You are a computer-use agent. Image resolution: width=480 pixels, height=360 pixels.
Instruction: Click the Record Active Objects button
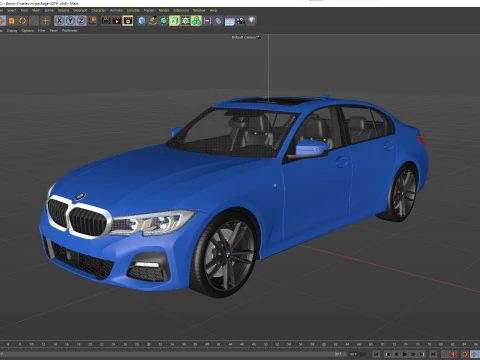(x=445, y=354)
